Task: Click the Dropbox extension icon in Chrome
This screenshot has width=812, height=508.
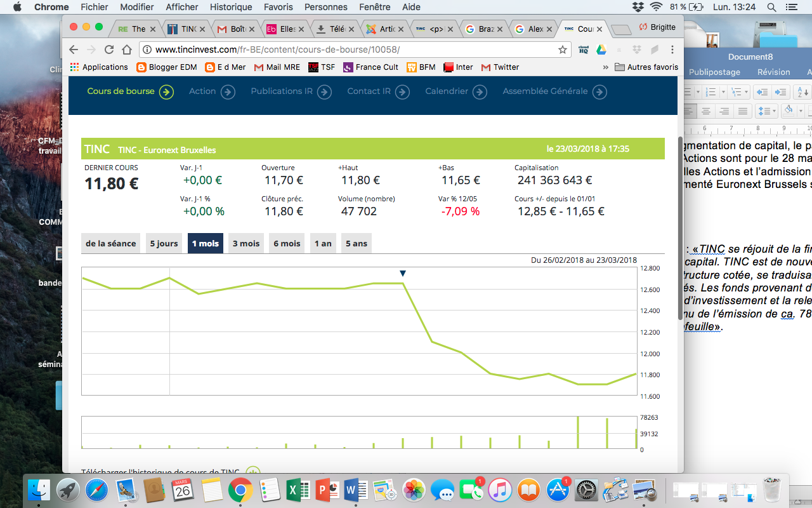Action: [x=636, y=50]
